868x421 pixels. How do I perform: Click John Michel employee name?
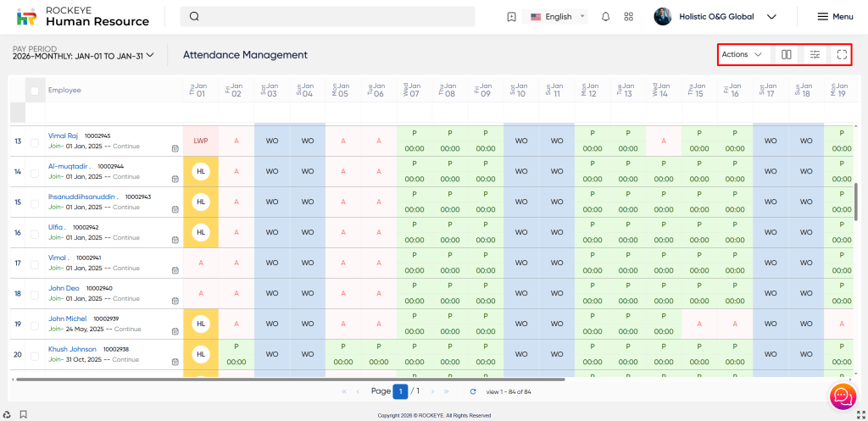(x=68, y=318)
